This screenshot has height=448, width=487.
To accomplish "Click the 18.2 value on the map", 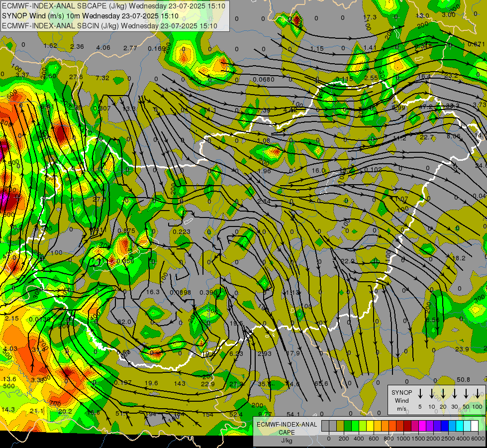I will 459,258.
